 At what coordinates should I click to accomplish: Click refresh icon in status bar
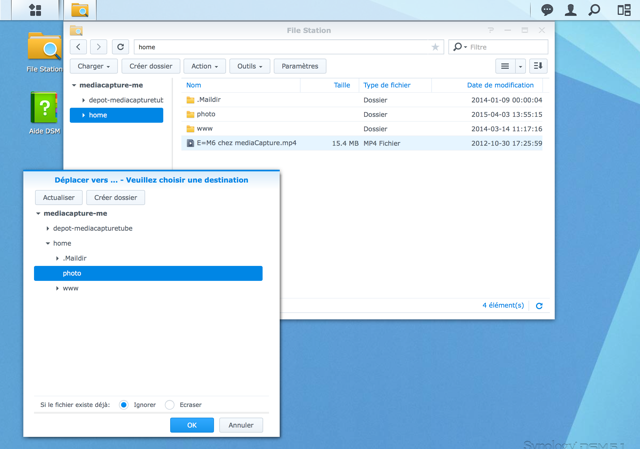point(539,306)
